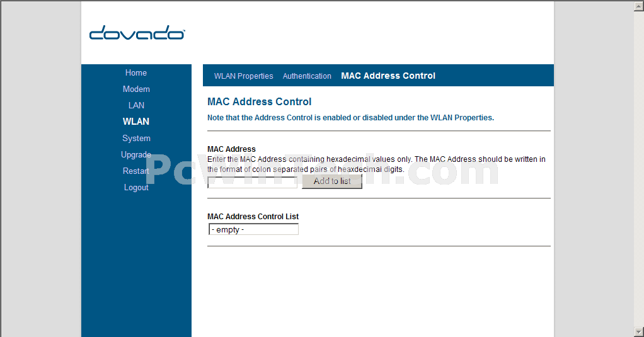This screenshot has height=337, width=644.
Task: Select WLAN in the sidebar
Action: point(136,122)
